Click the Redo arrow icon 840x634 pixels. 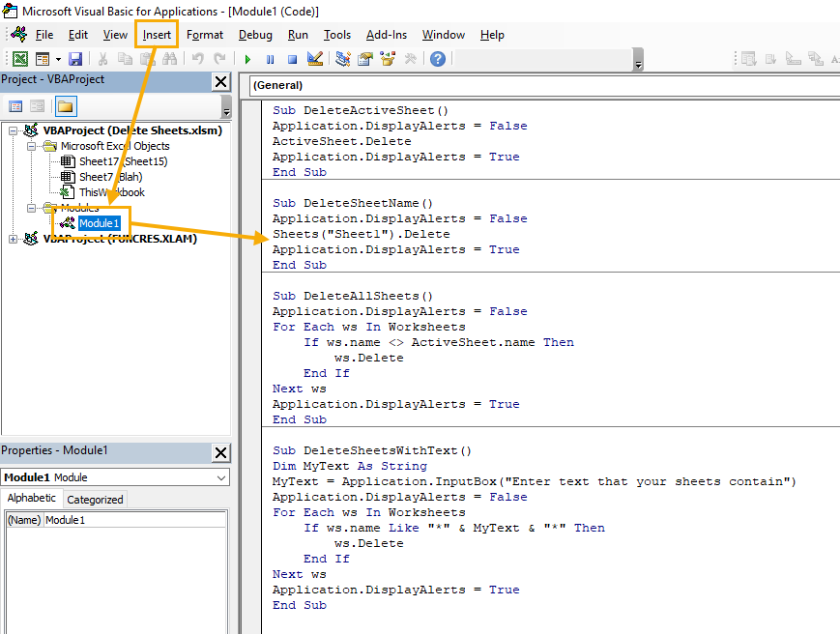pos(219,58)
